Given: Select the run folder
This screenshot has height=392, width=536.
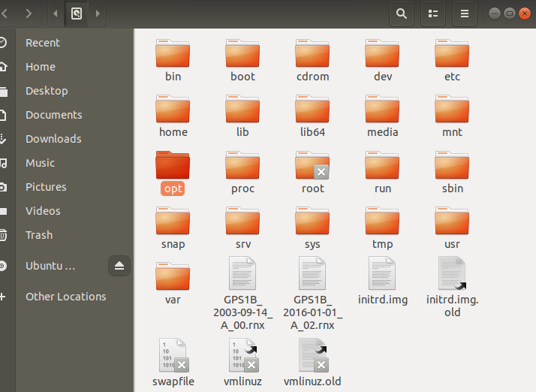Looking at the screenshot, I should point(383,173).
